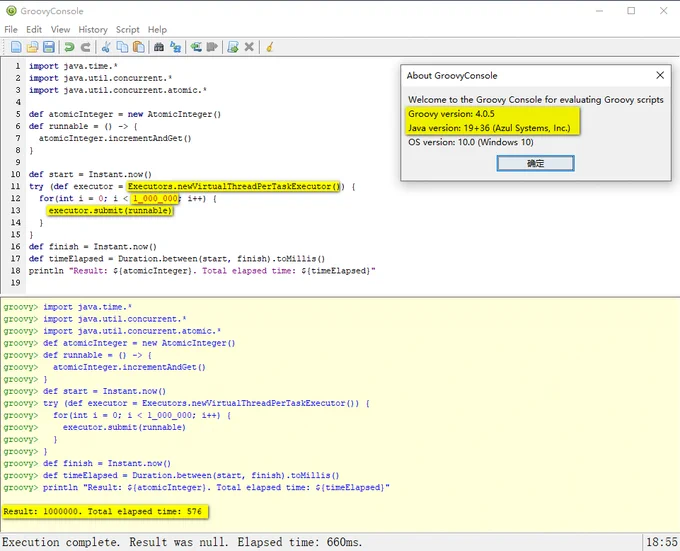
Task: Open the View menu
Action: click(60, 29)
